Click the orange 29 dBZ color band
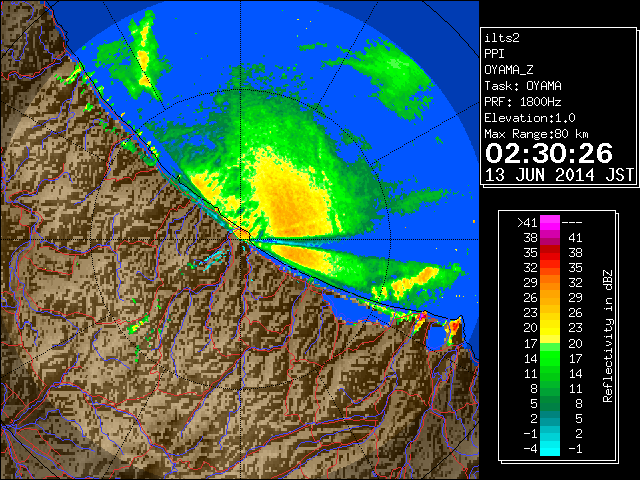The height and width of the screenshot is (480, 640). (550, 283)
